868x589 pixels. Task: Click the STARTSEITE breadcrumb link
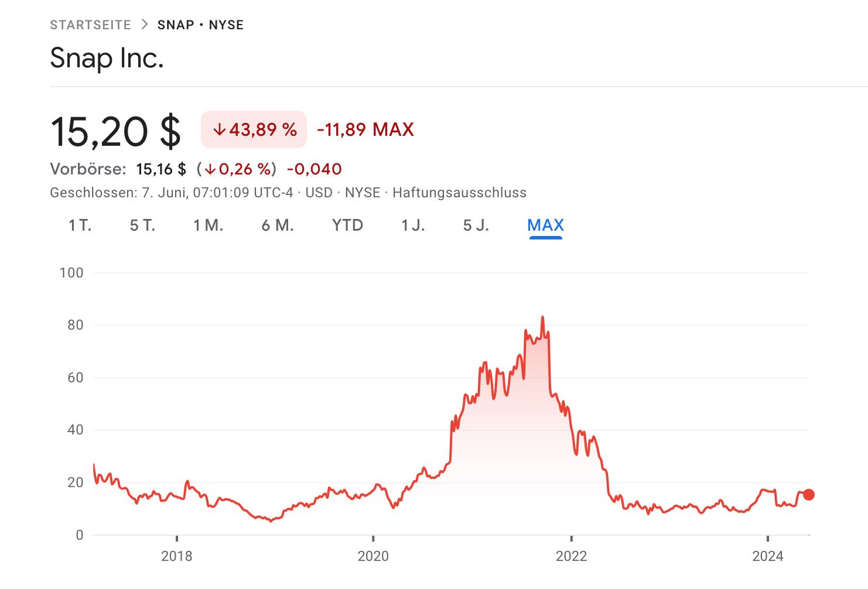90,25
